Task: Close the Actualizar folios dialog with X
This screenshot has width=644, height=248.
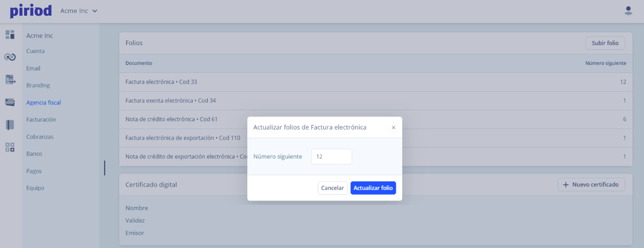Action: click(x=393, y=128)
